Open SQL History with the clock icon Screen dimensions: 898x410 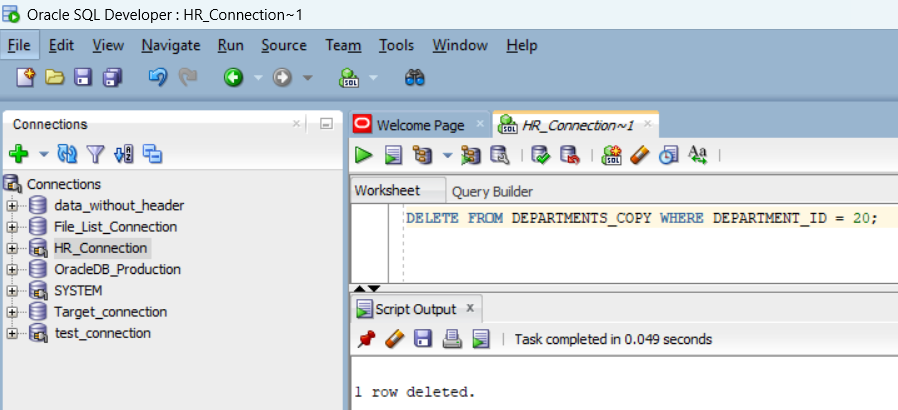click(x=668, y=155)
